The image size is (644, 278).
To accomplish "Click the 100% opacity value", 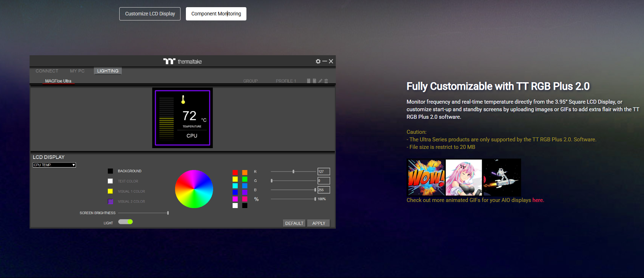I will pyautogui.click(x=322, y=199).
